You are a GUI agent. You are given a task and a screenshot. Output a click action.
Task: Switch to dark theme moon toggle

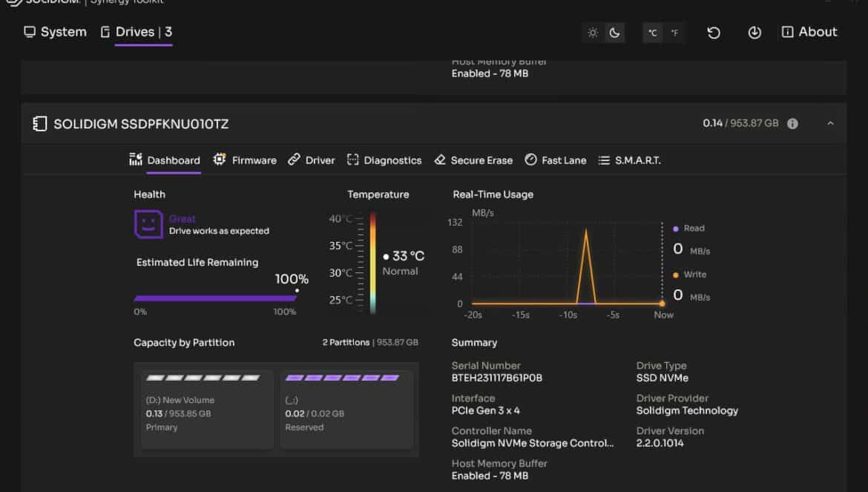[x=614, y=33]
